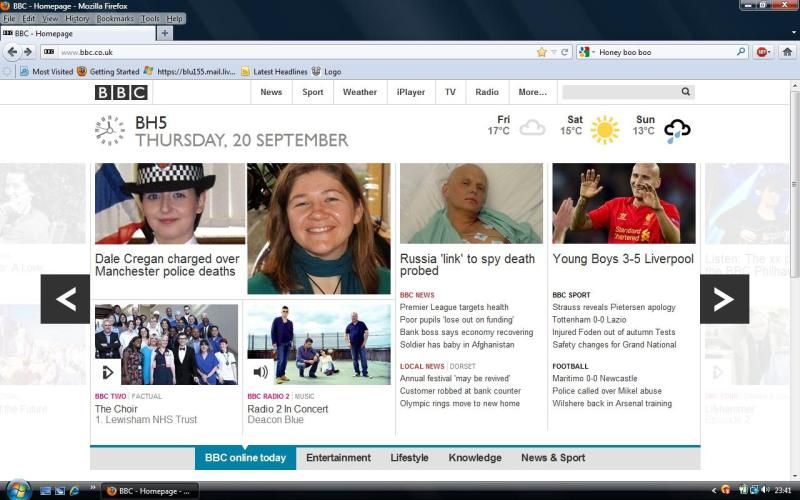Click the Saturday sun weather icon
This screenshot has width=800, height=500.
tap(605, 130)
